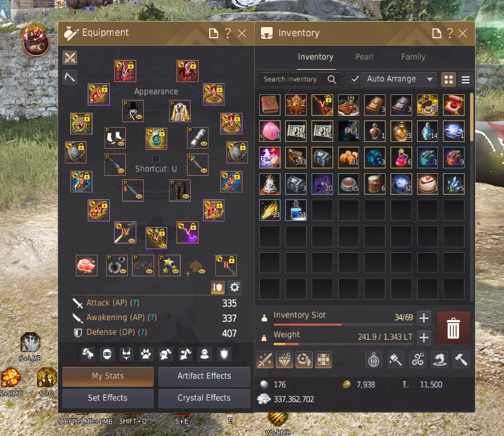Switch inventory to list view icon
The height and width of the screenshot is (436, 504).
(465, 80)
